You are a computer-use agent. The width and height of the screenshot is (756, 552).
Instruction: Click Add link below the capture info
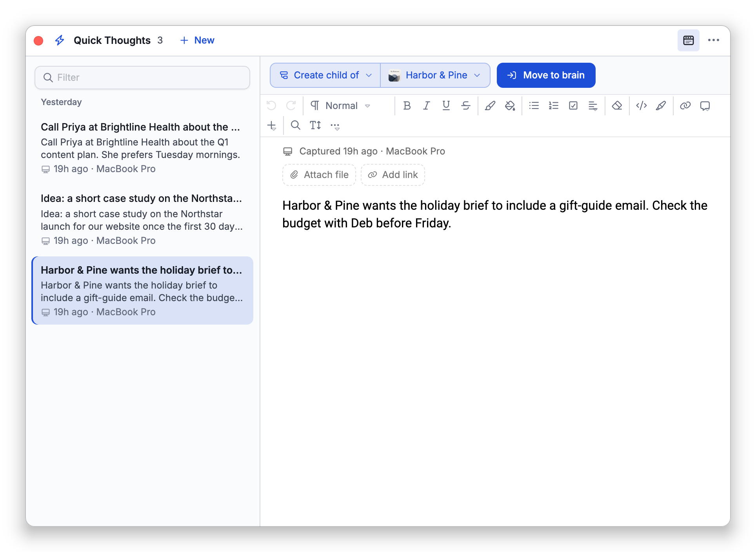(x=393, y=175)
